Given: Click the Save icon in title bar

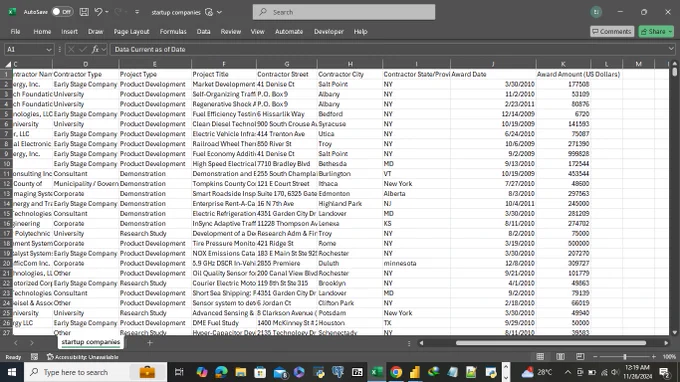Looking at the screenshot, I should point(84,12).
